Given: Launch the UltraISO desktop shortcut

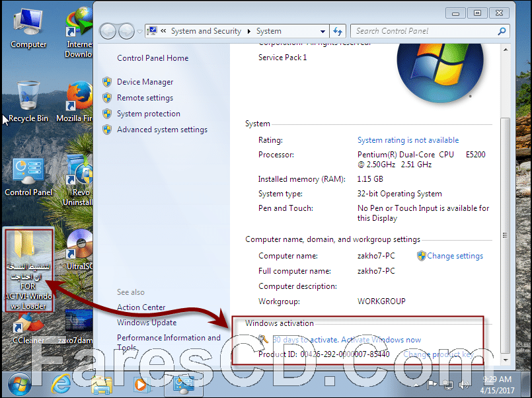Looking at the screenshot, I should (79, 251).
